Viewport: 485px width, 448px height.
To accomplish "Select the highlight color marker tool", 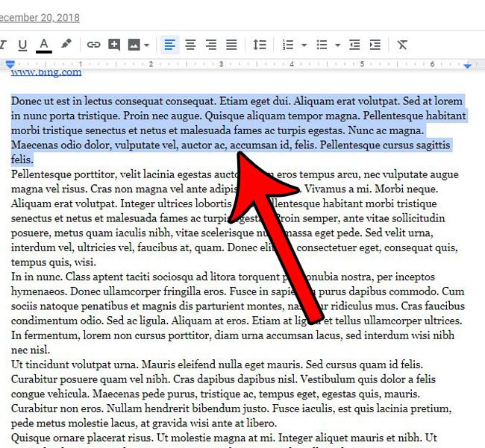I will coord(66,45).
